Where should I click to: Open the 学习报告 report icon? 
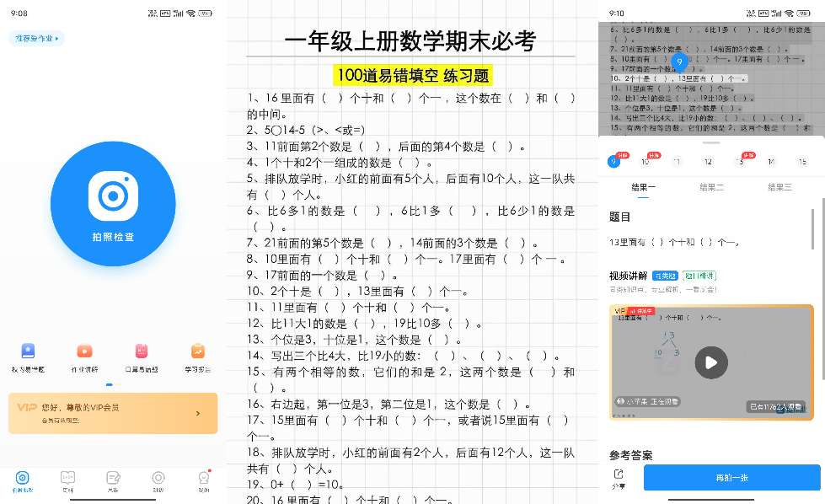pyautogui.click(x=197, y=351)
